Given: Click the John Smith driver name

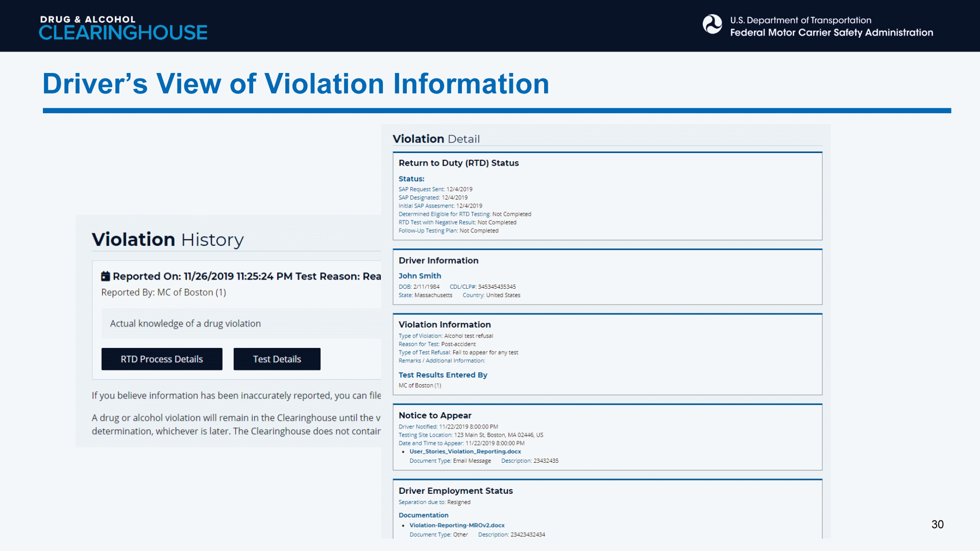Looking at the screenshot, I should point(420,275).
